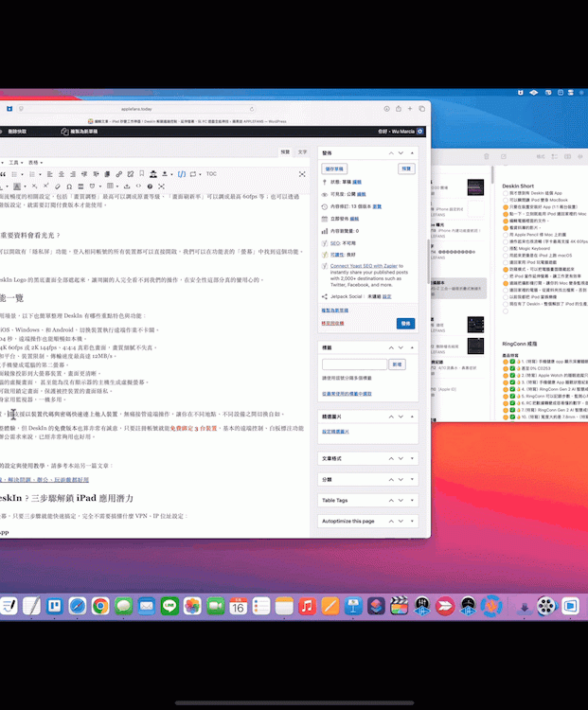Open Calendar app from Dock
Screen dimensions: 588x710
[x=239, y=605]
